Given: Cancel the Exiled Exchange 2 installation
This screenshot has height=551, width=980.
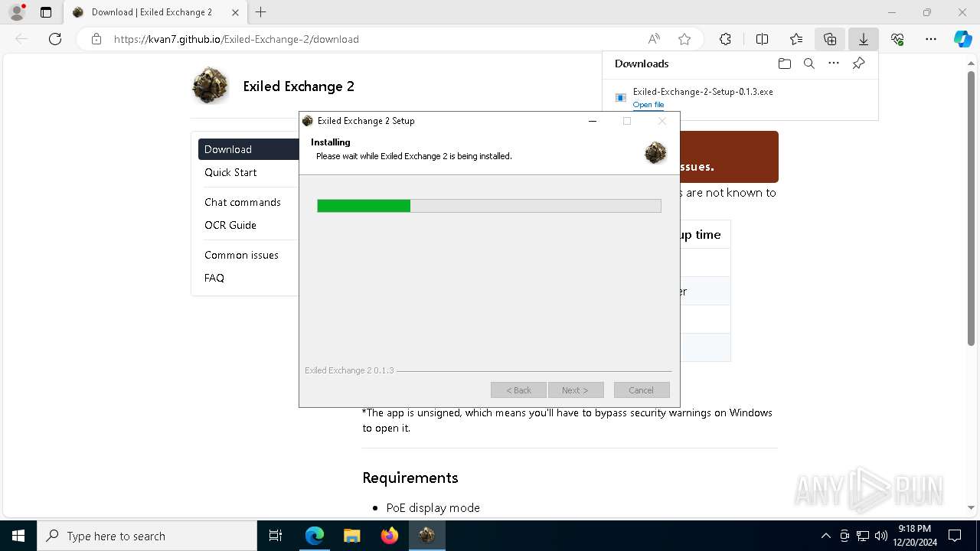Looking at the screenshot, I should 642,390.
